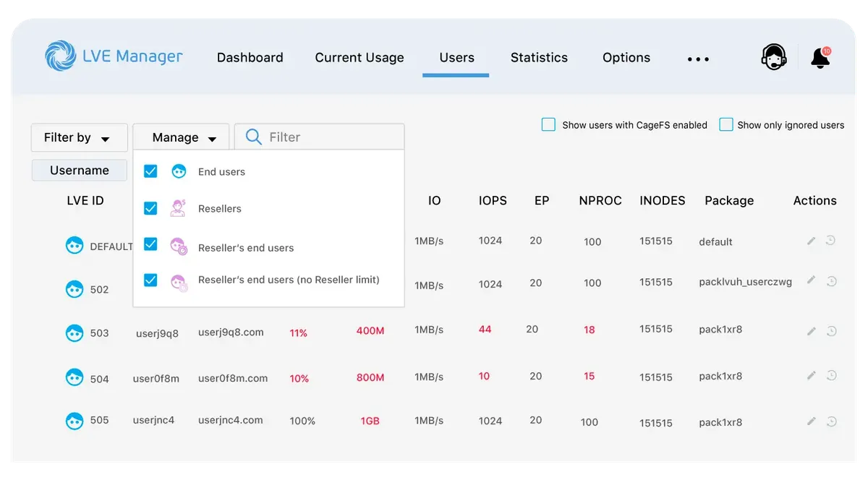Click the LVE Manager swirl logo
This screenshot has height=480, width=868.
(60, 56)
